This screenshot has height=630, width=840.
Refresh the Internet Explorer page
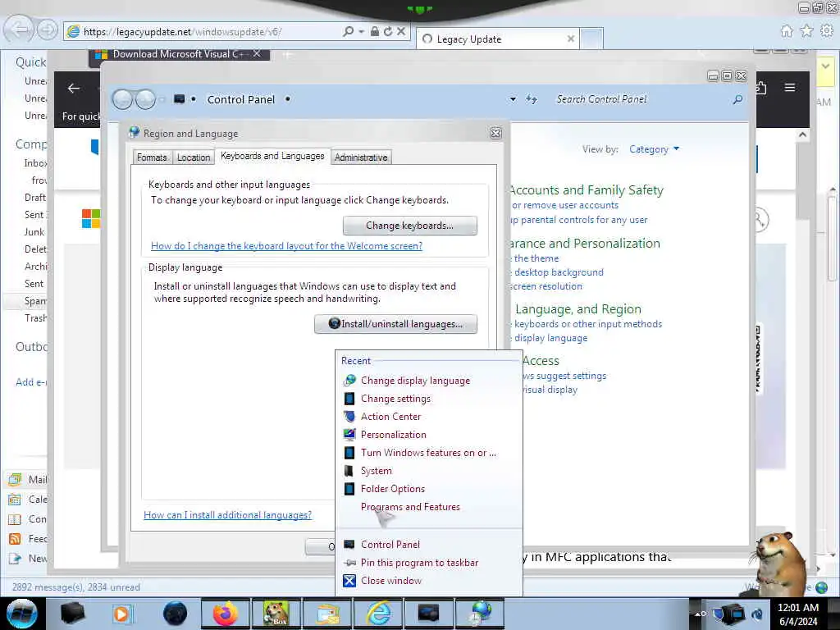(388, 32)
